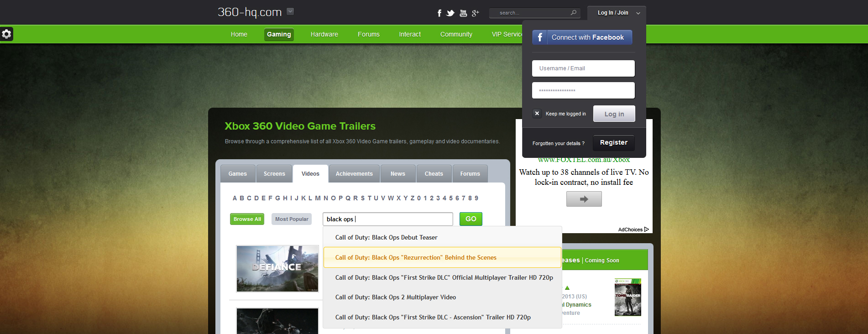Filter videos by letter Z
The width and height of the screenshot is (868, 334).
click(x=413, y=198)
